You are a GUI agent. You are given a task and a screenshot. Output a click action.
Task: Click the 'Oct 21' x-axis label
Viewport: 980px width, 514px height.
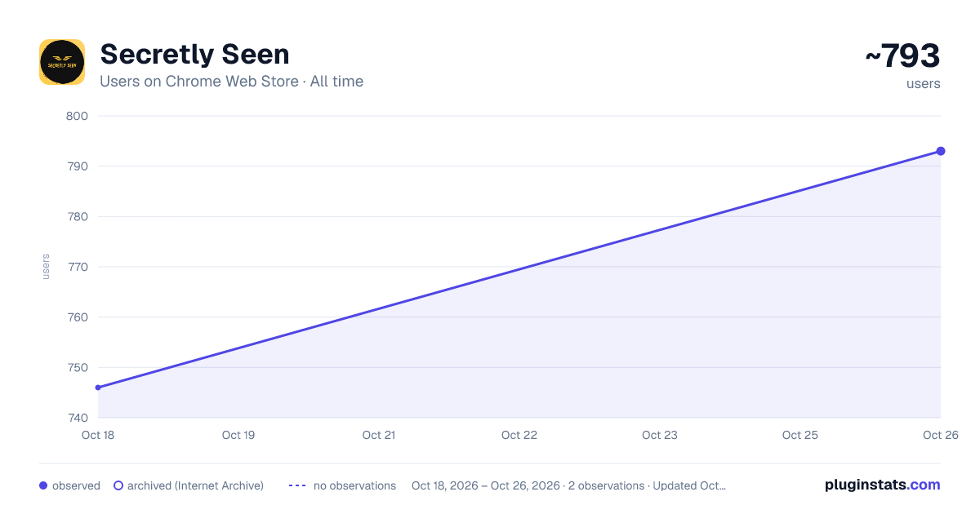[379, 435]
